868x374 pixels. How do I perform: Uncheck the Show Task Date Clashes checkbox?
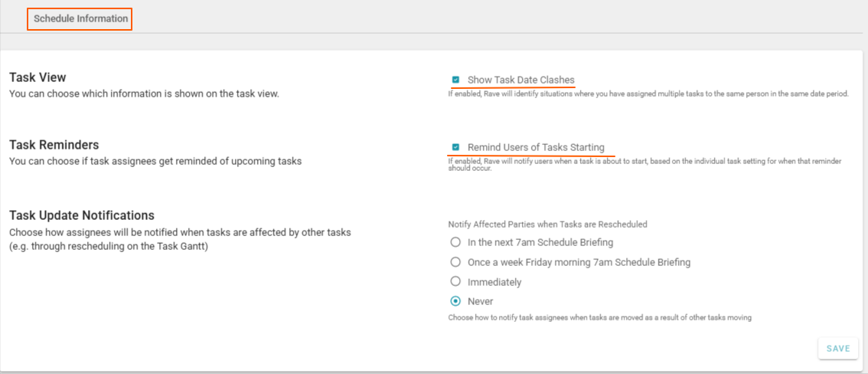tap(455, 80)
